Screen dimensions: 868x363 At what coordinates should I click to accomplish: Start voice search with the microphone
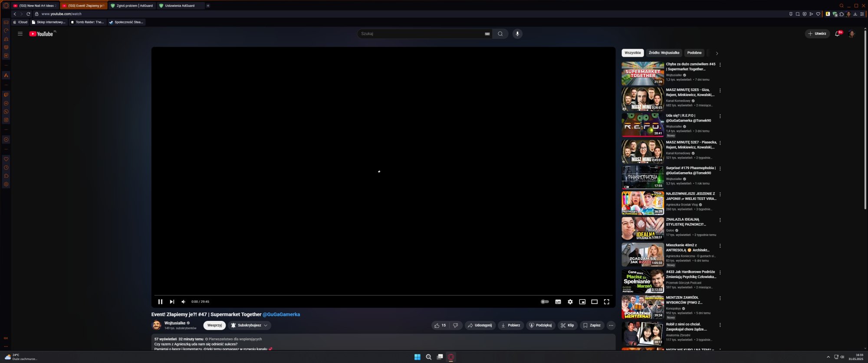point(517,34)
